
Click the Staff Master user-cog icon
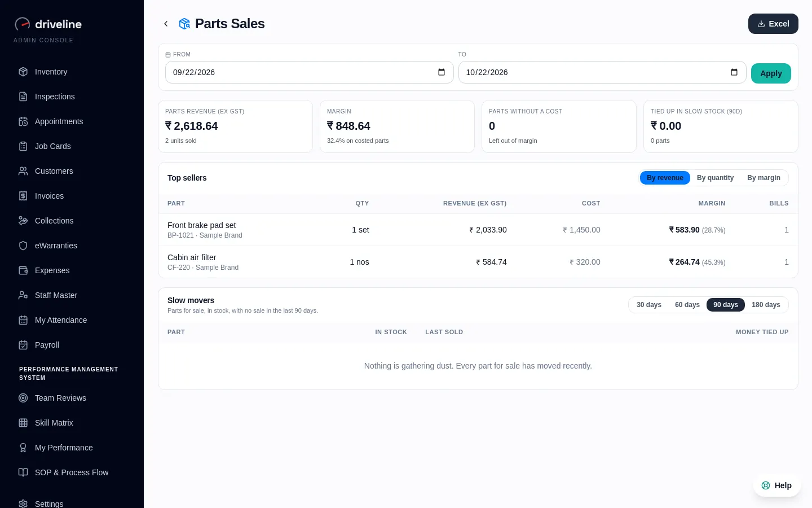(23, 295)
